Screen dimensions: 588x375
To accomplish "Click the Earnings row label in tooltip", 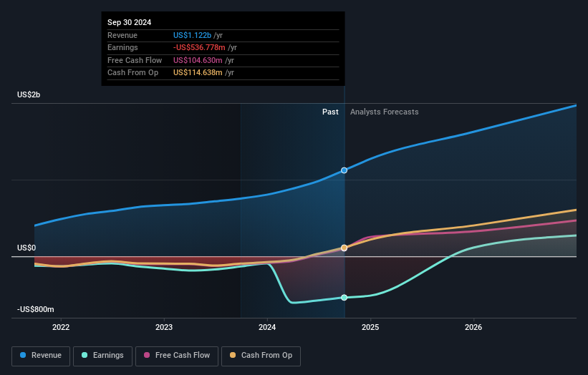I will point(122,47).
